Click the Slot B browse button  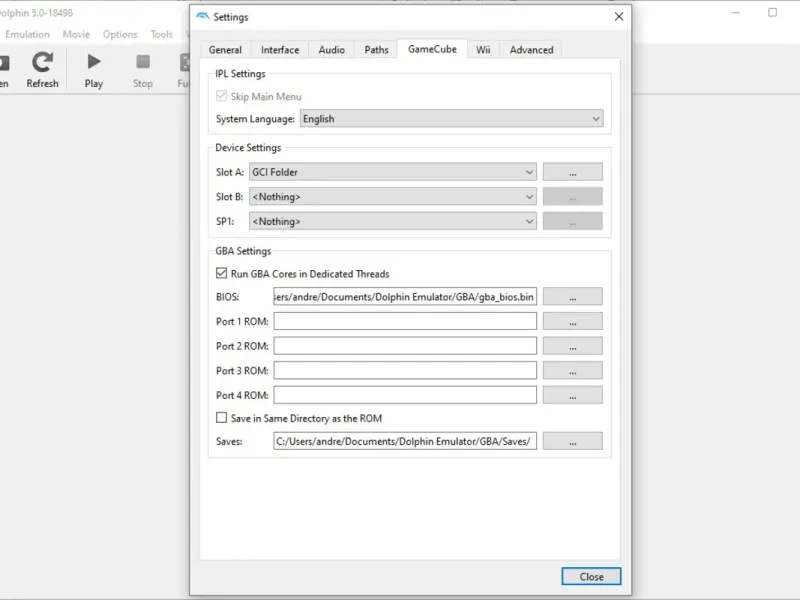click(x=572, y=196)
